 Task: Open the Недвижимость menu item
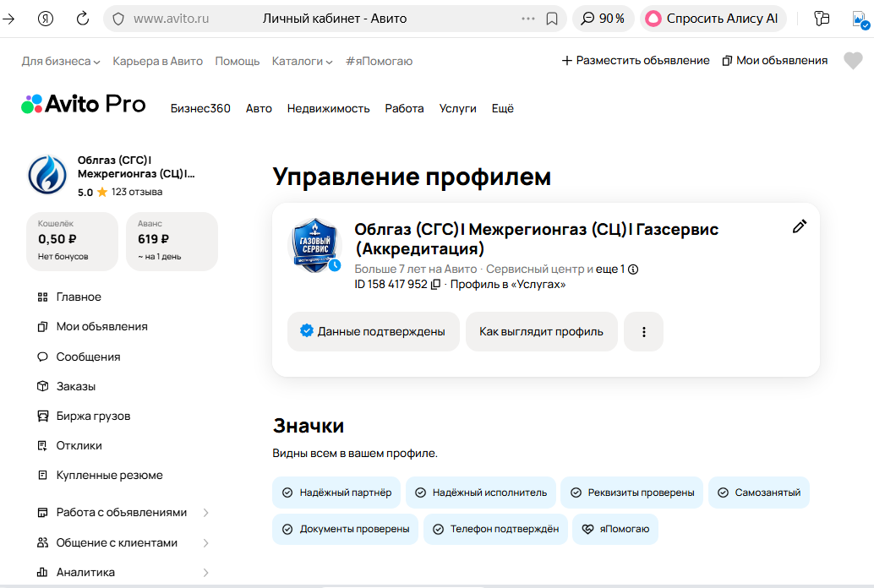click(328, 109)
